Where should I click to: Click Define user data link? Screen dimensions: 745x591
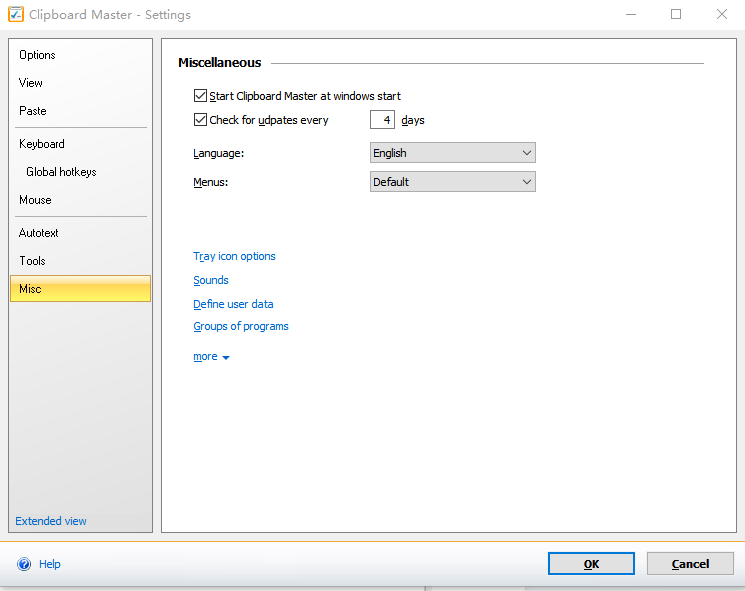tap(233, 304)
